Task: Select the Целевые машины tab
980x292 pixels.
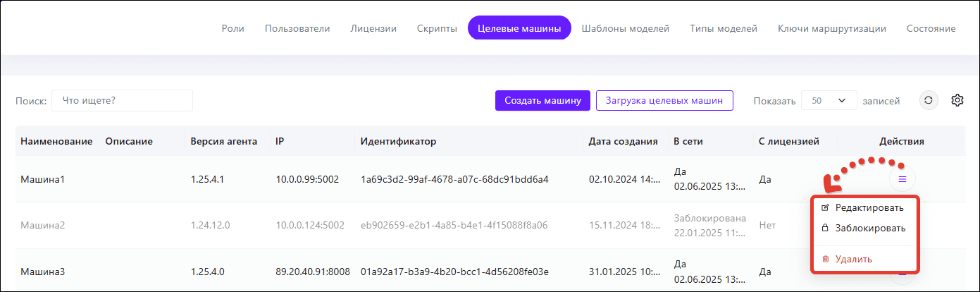Action: [x=519, y=29]
